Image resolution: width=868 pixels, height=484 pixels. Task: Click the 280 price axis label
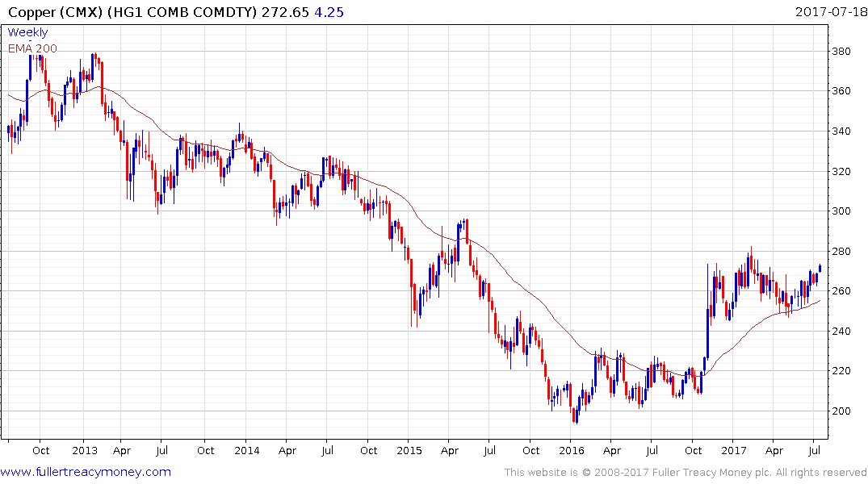[841, 251]
